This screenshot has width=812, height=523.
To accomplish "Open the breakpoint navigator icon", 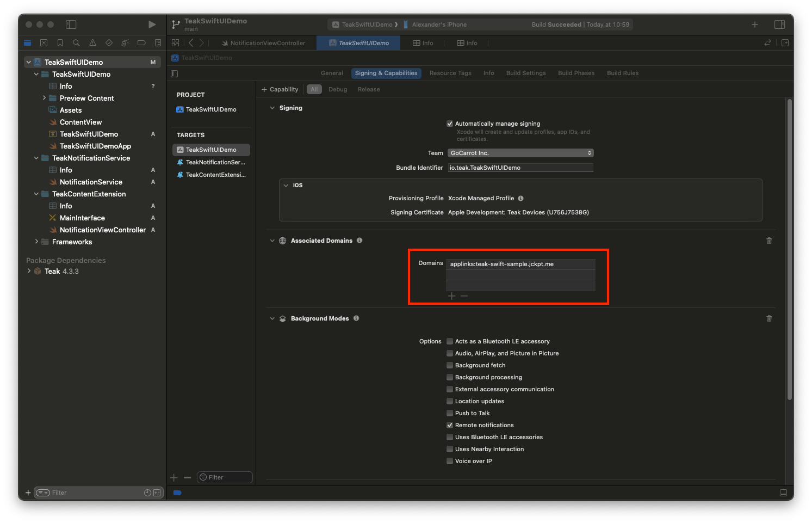I will coord(141,43).
